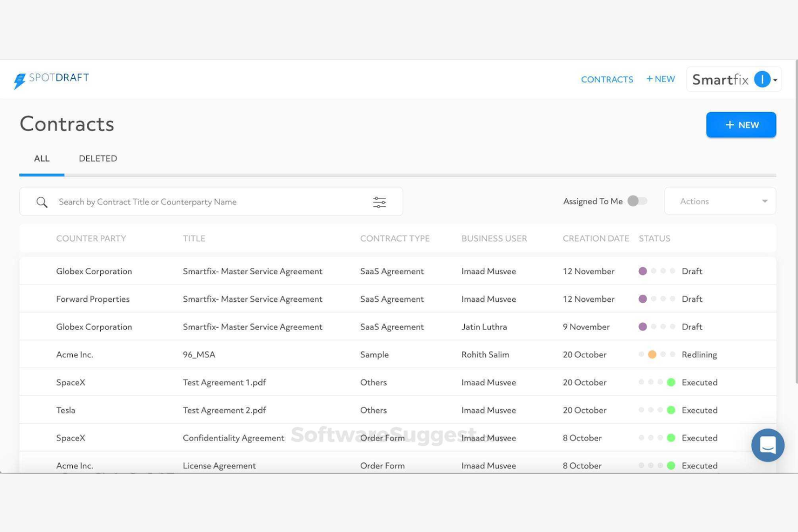Sort by STATUS column header

655,238
